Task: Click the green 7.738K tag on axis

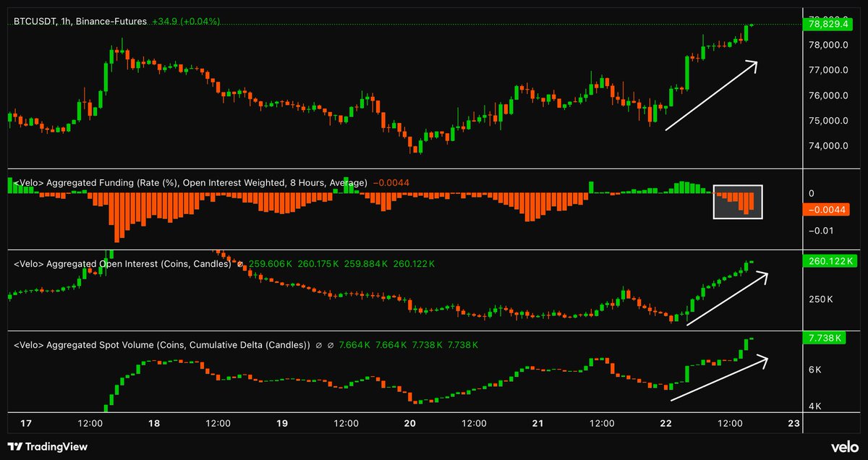Action: tap(824, 337)
